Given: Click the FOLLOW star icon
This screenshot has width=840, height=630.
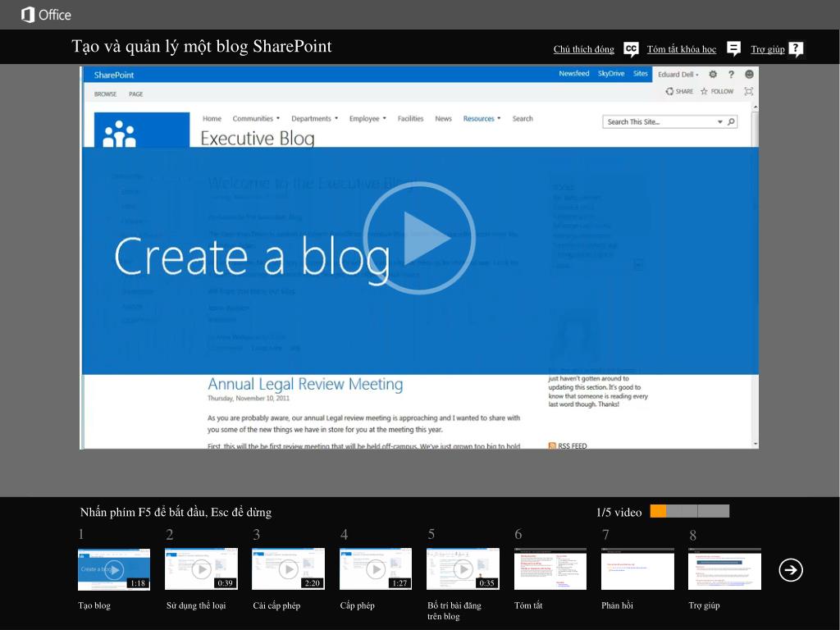Looking at the screenshot, I should 704,92.
